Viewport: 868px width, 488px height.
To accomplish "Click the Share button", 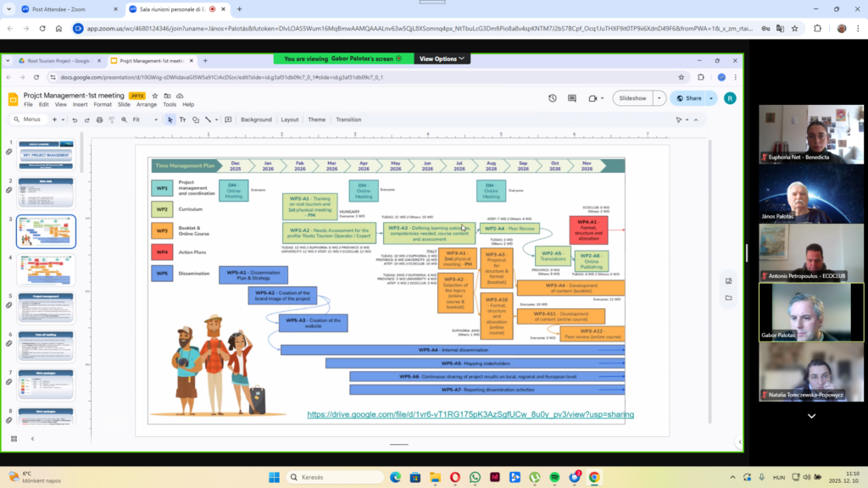I will [688, 98].
